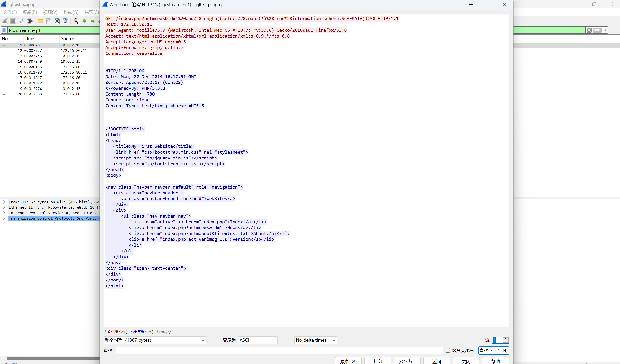Click the horizontal scrollbar under packet details

(x=53, y=359)
